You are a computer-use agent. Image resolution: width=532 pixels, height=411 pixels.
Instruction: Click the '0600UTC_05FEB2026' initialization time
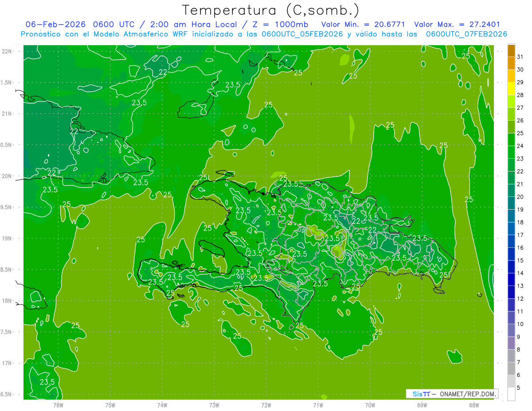(302, 34)
